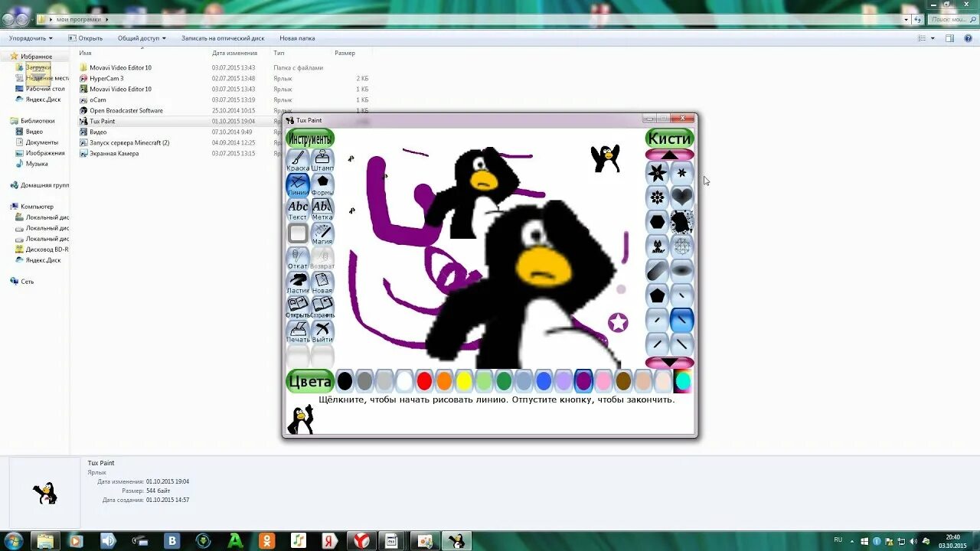Select the oCam shortcut file
This screenshot has height=551, width=980.
(x=97, y=99)
